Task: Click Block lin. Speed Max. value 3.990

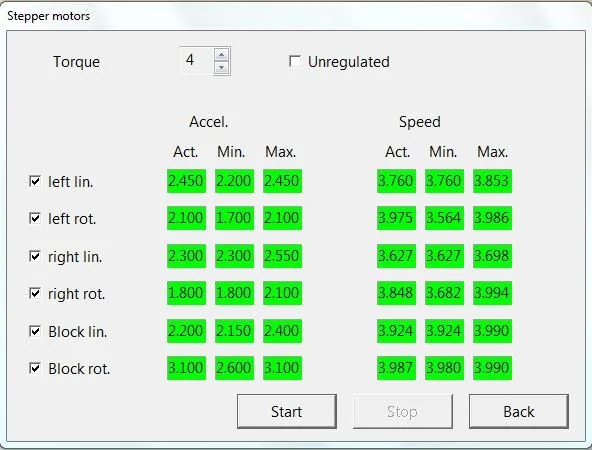Action: tap(492, 331)
